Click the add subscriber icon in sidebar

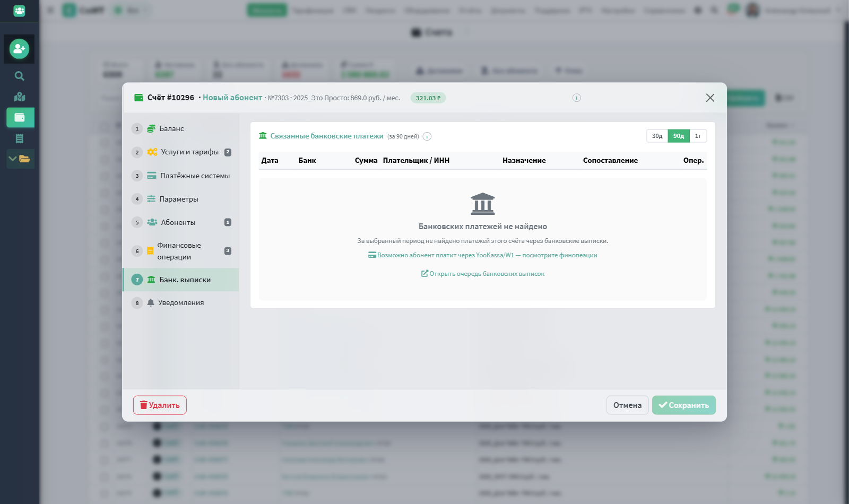pos(19,49)
